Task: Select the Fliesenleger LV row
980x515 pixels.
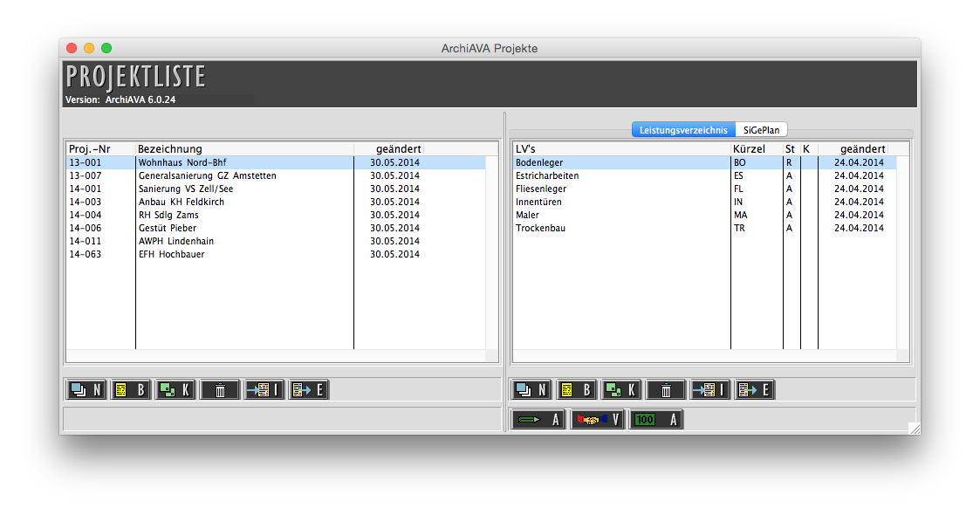Action: tap(704, 189)
